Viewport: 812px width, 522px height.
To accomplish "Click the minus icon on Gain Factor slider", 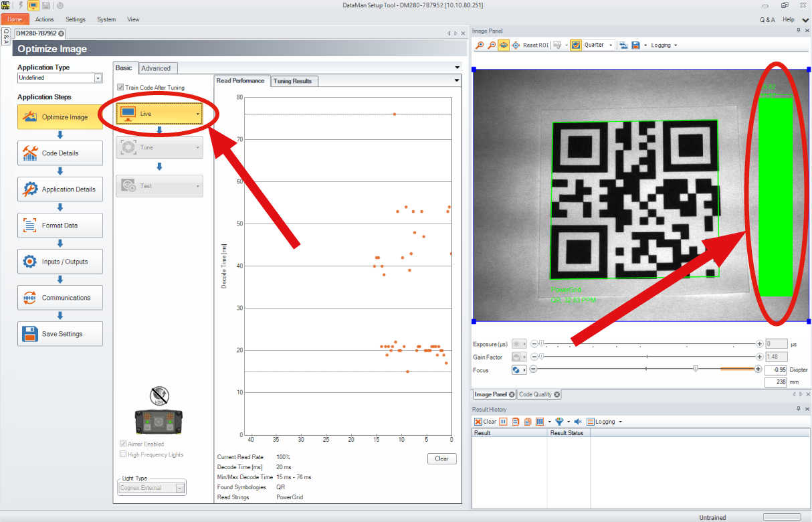I will click(534, 357).
